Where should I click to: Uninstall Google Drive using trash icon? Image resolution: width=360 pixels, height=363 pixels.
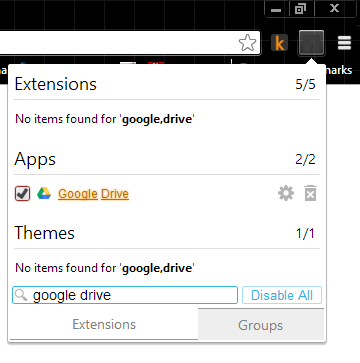coord(310,193)
